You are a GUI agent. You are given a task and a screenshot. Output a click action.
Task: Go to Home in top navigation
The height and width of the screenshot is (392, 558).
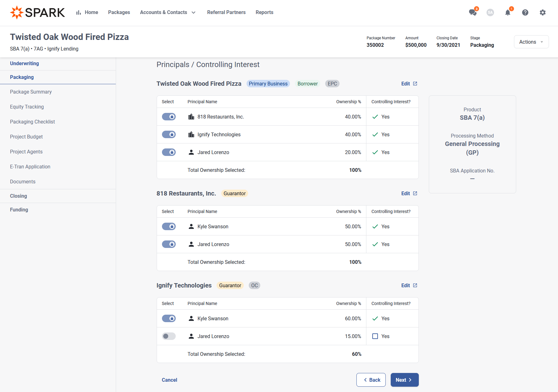(91, 12)
